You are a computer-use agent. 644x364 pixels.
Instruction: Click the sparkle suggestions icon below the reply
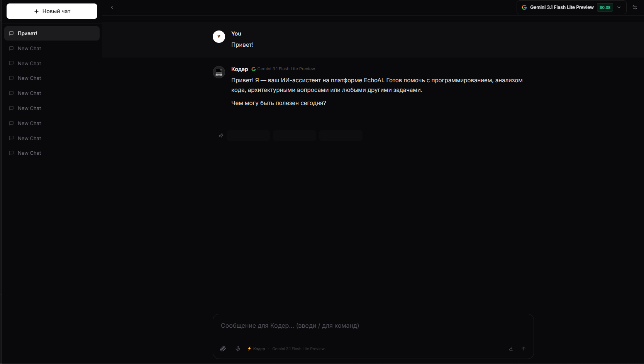pyautogui.click(x=221, y=135)
